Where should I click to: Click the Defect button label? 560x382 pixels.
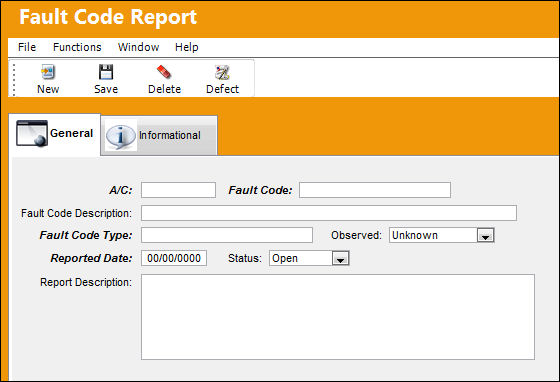(222, 89)
